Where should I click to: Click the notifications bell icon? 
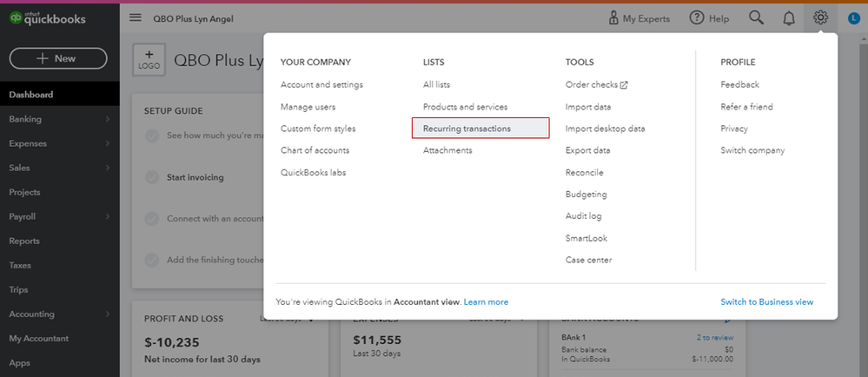point(788,18)
